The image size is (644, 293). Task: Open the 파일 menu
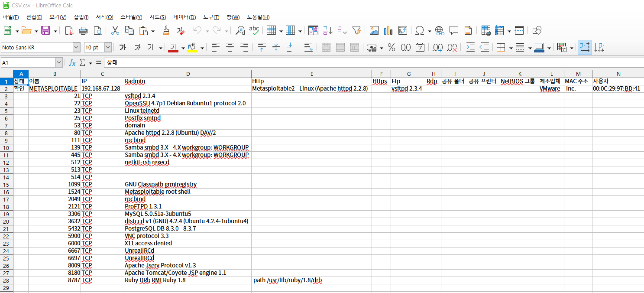[x=11, y=17]
